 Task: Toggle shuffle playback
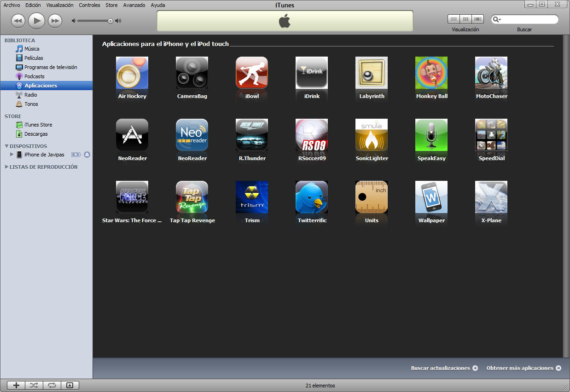point(34,386)
